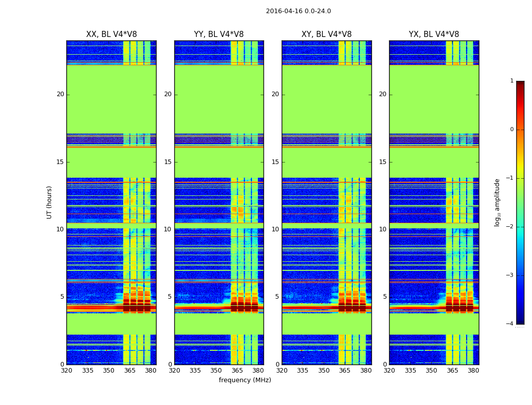The height and width of the screenshot is (405, 532).
Task: Click the 380 MHz tick label under YX plot
Action: click(473, 371)
